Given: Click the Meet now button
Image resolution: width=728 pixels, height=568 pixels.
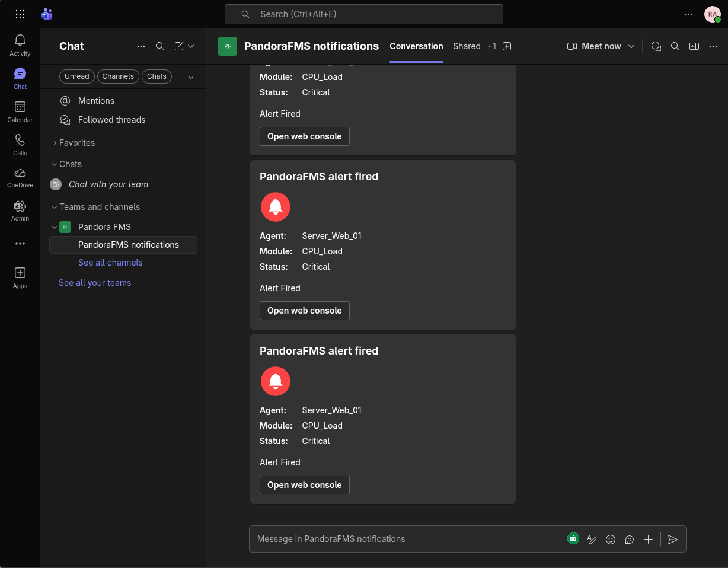Looking at the screenshot, I should (595, 46).
